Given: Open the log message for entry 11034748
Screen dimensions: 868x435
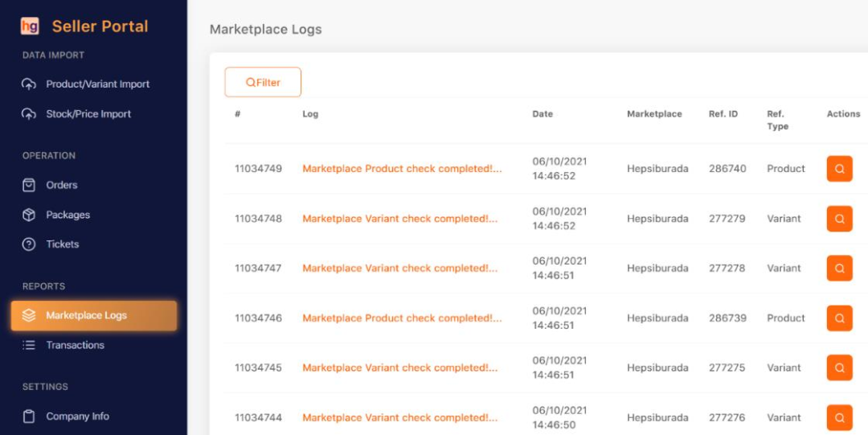Looking at the screenshot, I should (399, 219).
